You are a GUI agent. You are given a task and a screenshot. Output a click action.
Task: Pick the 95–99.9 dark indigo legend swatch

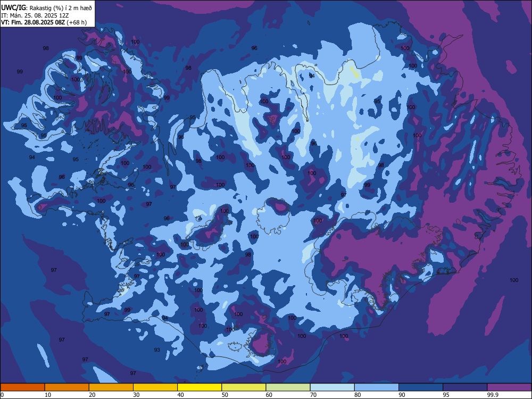click(465, 387)
